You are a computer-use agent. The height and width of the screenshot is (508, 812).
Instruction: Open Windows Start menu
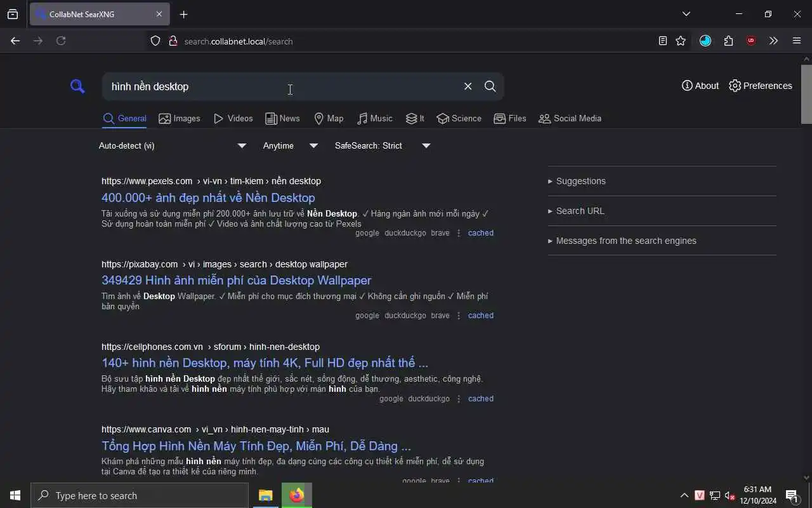click(x=15, y=495)
